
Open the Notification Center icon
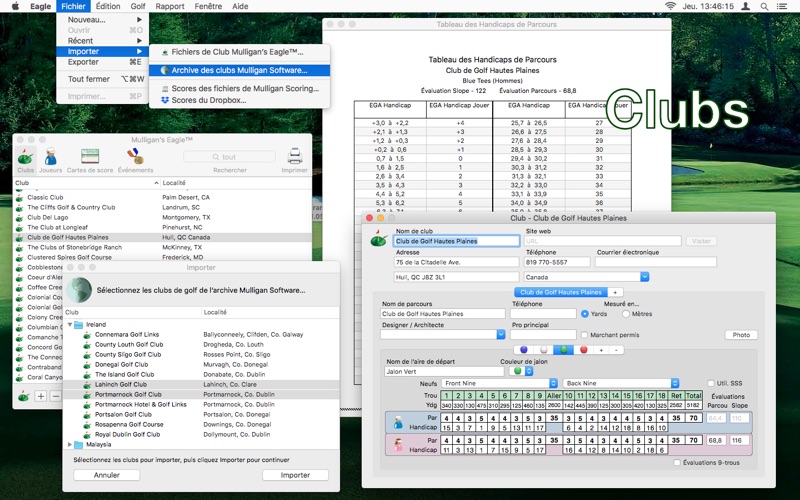click(782, 6)
